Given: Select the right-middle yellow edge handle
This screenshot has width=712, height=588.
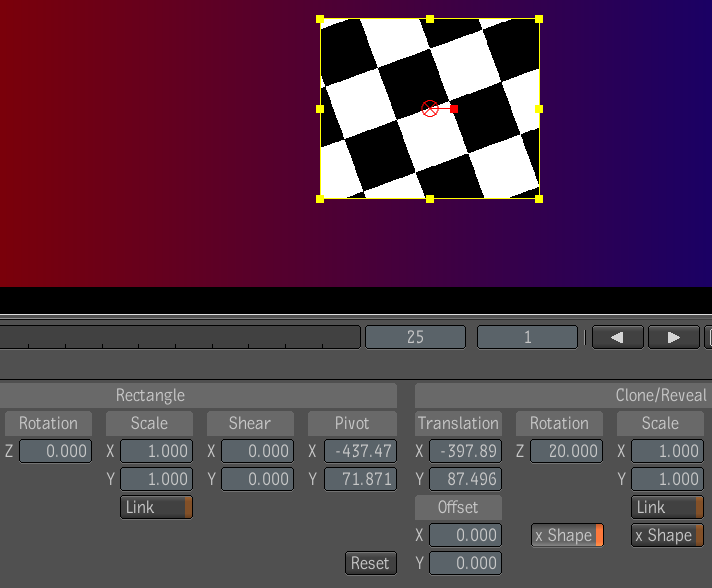Looking at the screenshot, I should point(539,109).
